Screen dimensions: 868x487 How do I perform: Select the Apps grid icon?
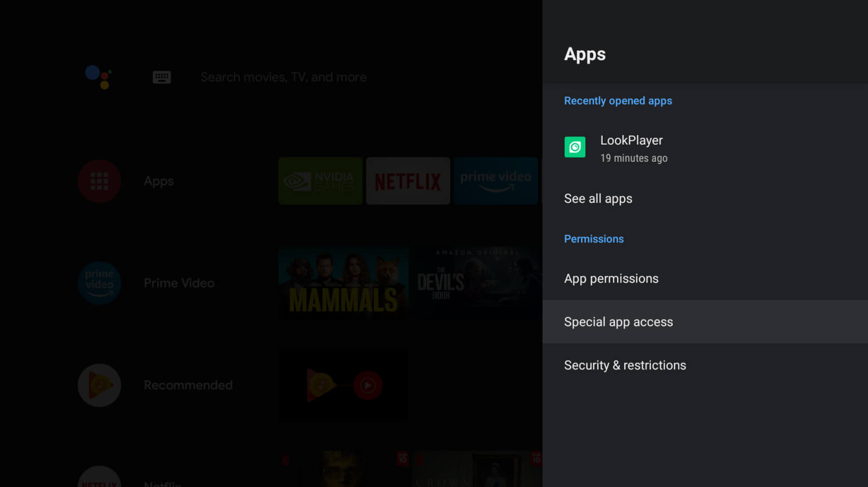99,181
